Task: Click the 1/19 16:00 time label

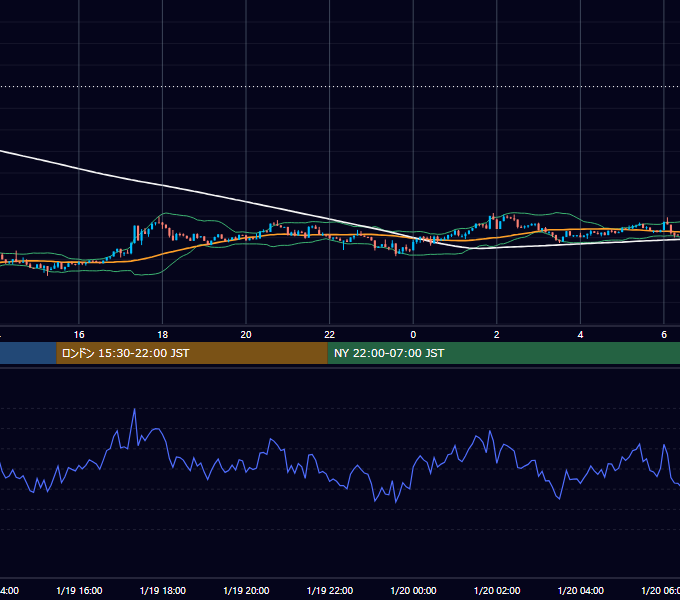Action: [x=79, y=590]
